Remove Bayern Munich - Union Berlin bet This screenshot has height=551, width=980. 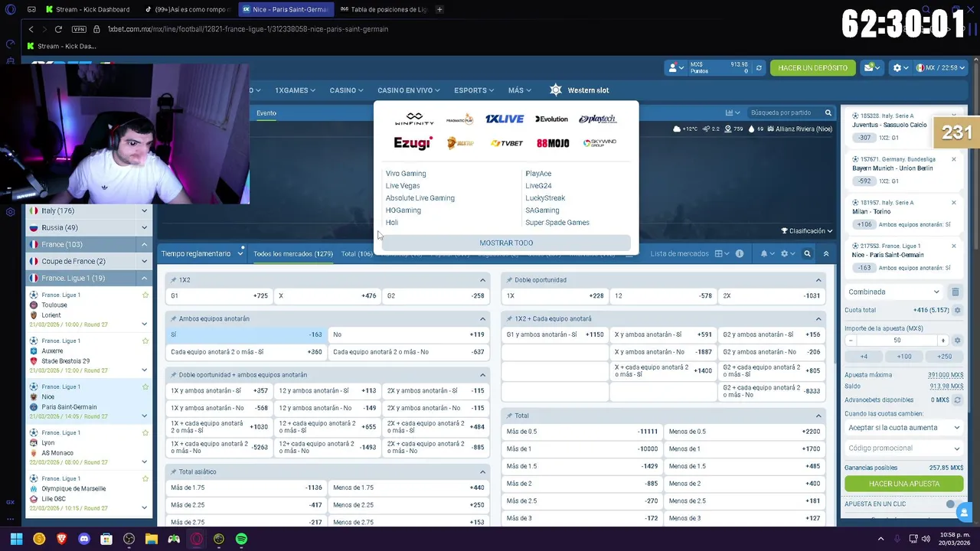pyautogui.click(x=953, y=159)
